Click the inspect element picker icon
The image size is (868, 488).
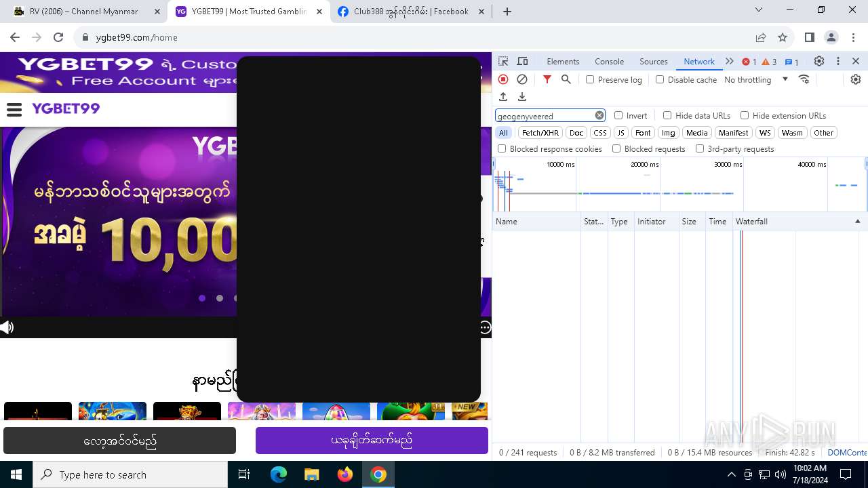pos(503,61)
